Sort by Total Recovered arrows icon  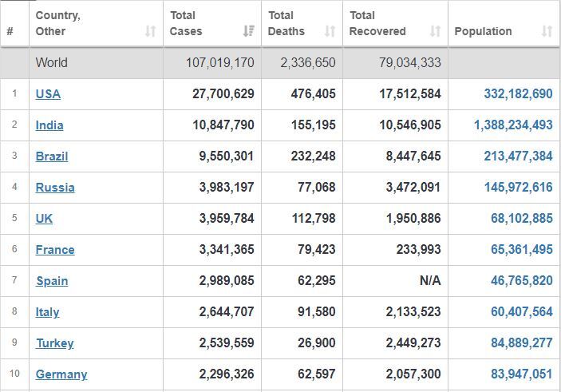pyautogui.click(x=435, y=31)
